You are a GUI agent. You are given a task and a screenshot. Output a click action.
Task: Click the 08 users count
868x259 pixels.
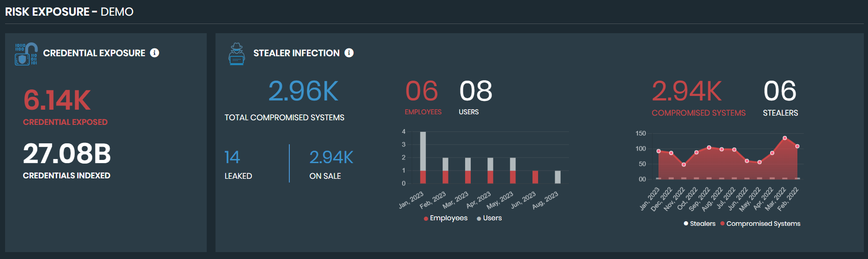click(476, 91)
